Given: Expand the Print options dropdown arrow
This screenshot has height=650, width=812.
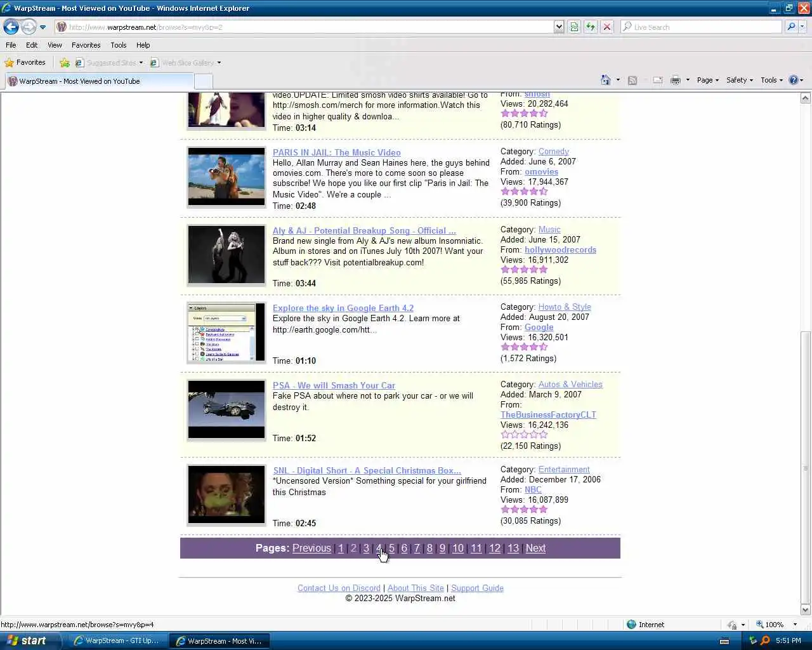Looking at the screenshot, I should click(x=688, y=80).
